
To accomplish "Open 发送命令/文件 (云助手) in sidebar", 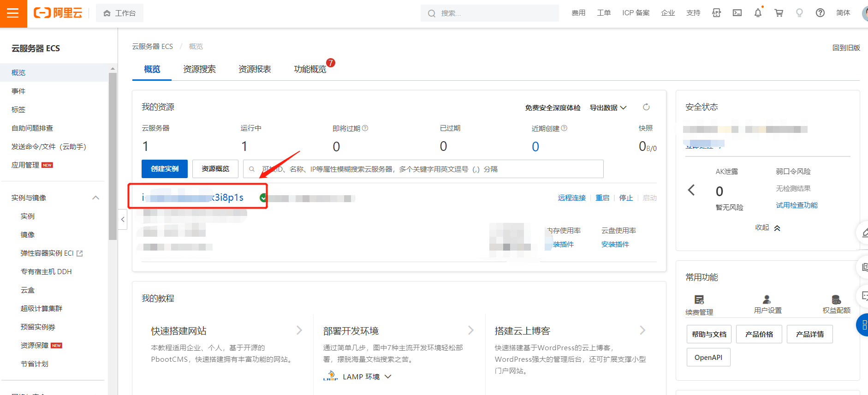I will 49,147.
